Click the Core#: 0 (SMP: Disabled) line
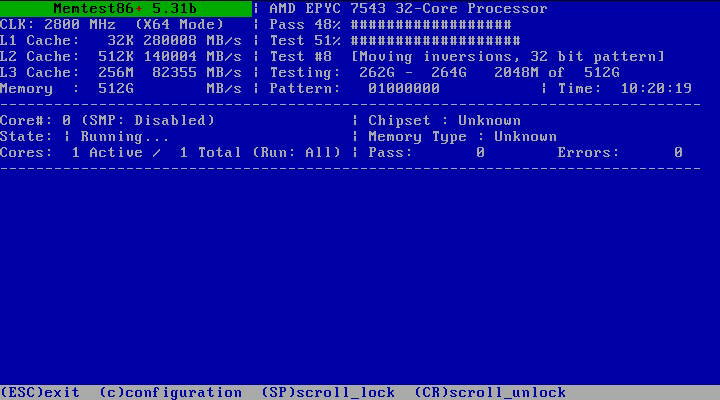 [x=107, y=121]
